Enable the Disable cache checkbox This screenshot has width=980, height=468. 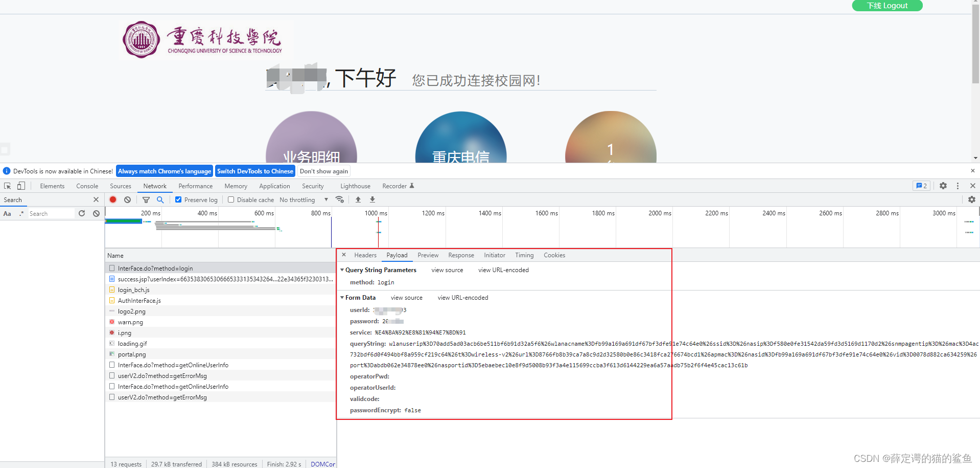[x=231, y=199]
